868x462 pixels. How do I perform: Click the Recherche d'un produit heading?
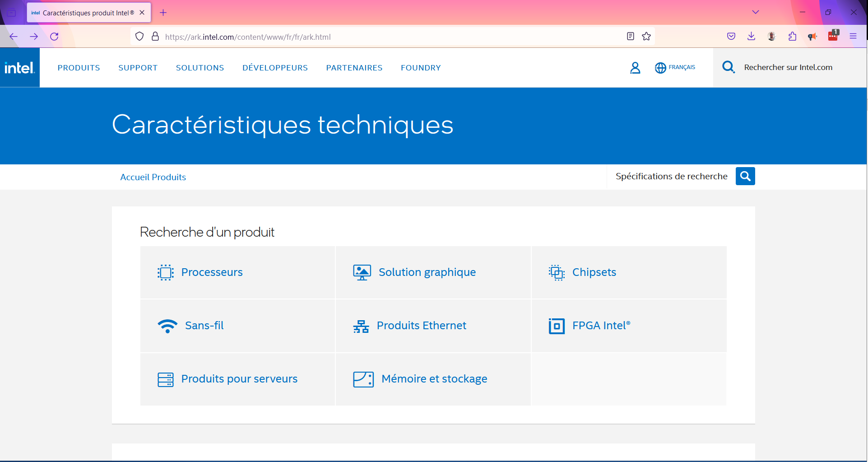[207, 232]
